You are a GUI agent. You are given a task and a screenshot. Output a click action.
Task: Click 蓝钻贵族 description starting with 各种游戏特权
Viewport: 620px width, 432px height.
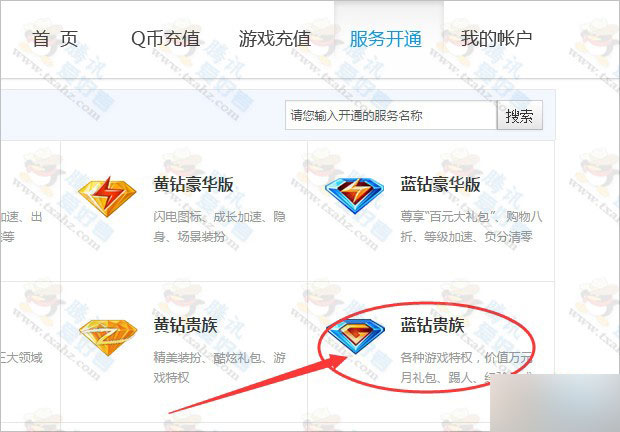point(467,368)
